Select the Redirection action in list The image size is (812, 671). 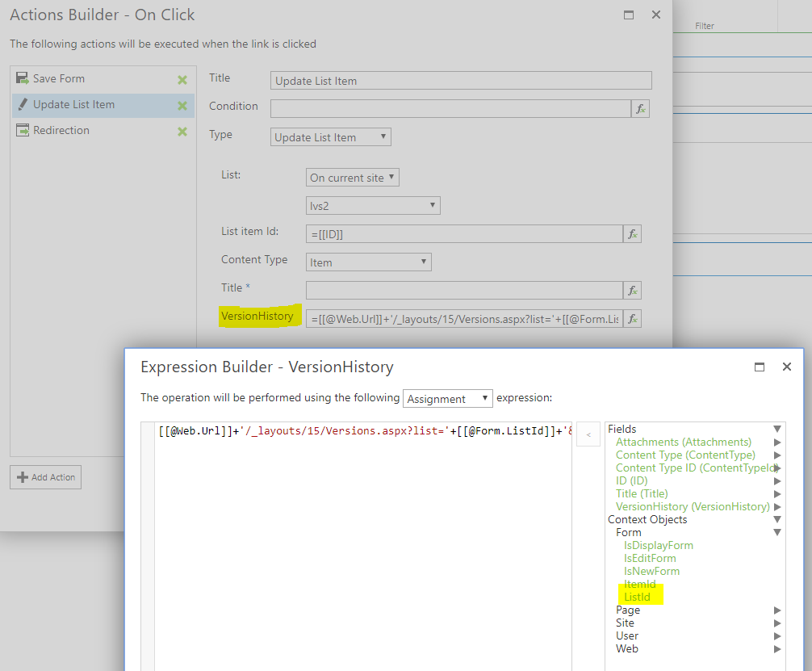61,131
